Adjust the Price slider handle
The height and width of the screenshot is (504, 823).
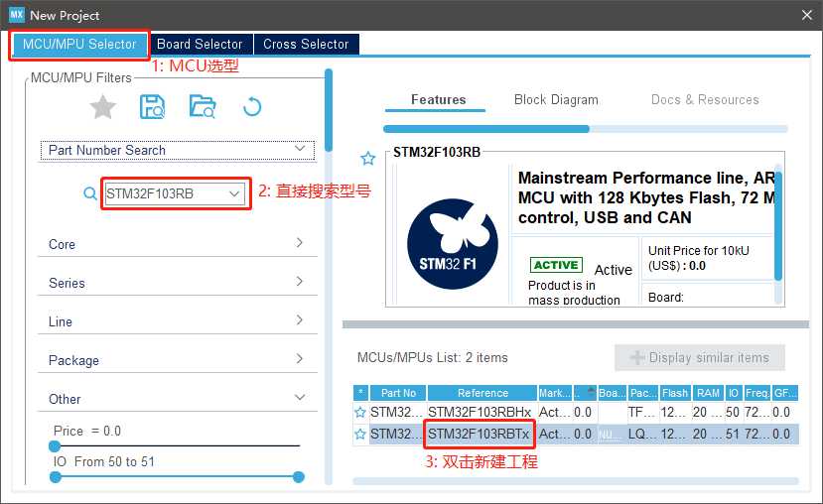(55, 446)
